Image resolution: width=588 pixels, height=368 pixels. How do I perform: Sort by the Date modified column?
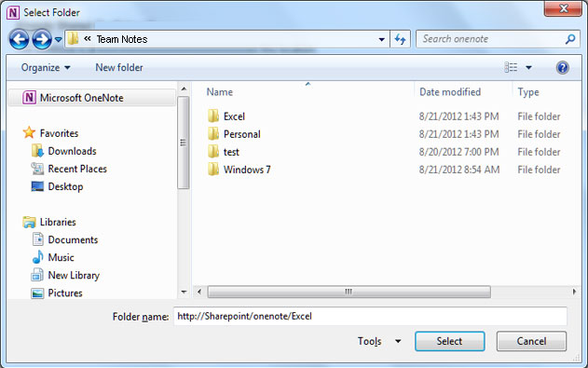click(x=450, y=92)
